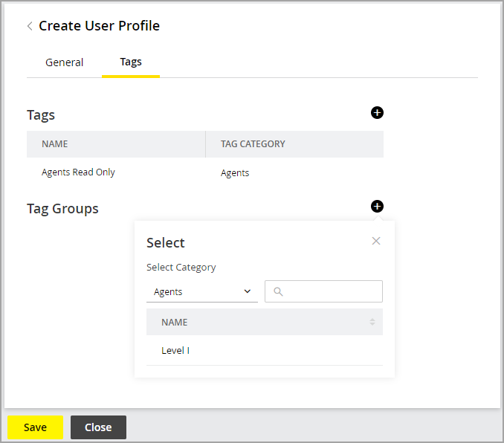Click the magnifier icon in the search box
The image size is (504, 443).
278,291
